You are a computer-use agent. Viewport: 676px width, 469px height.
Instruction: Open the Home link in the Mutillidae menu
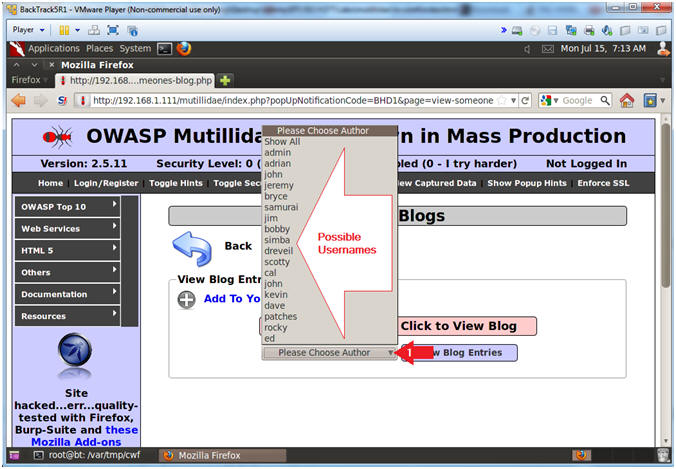pyautogui.click(x=50, y=183)
